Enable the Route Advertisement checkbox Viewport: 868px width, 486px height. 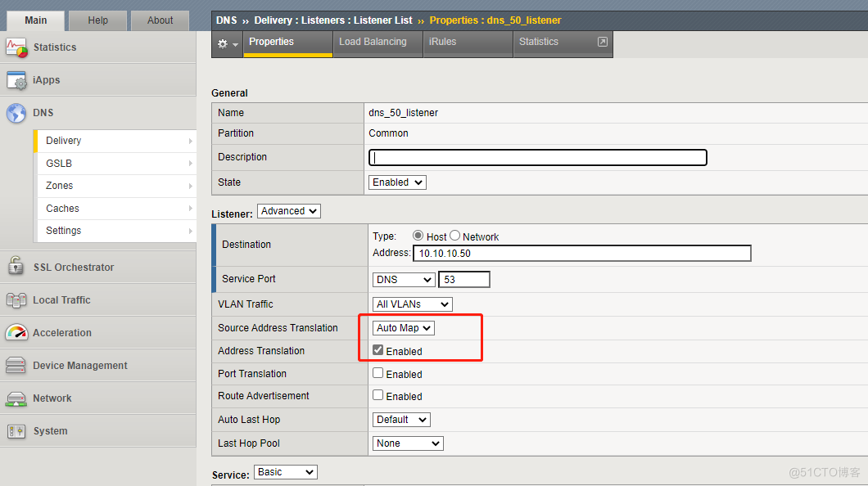(x=378, y=395)
